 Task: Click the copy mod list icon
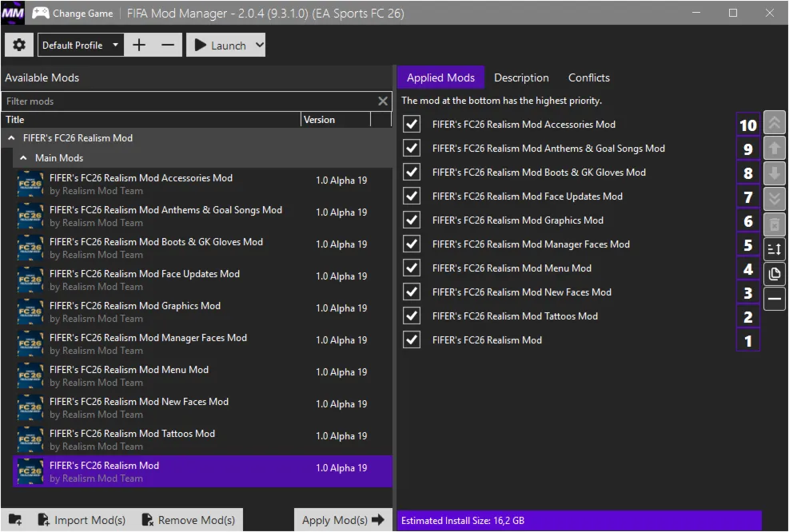775,274
